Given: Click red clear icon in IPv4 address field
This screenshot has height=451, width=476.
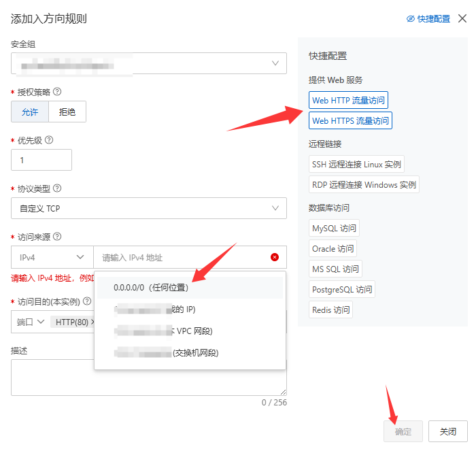Looking at the screenshot, I should (x=275, y=257).
